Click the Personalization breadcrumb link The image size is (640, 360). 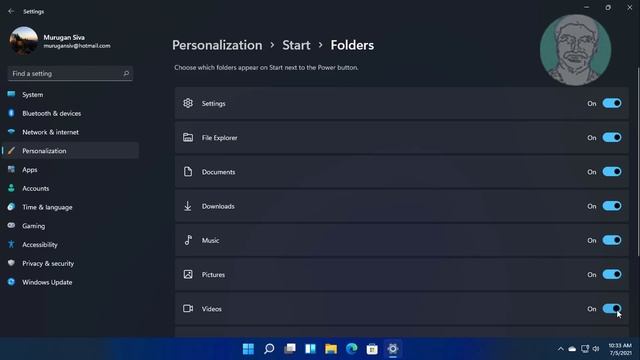217,45
